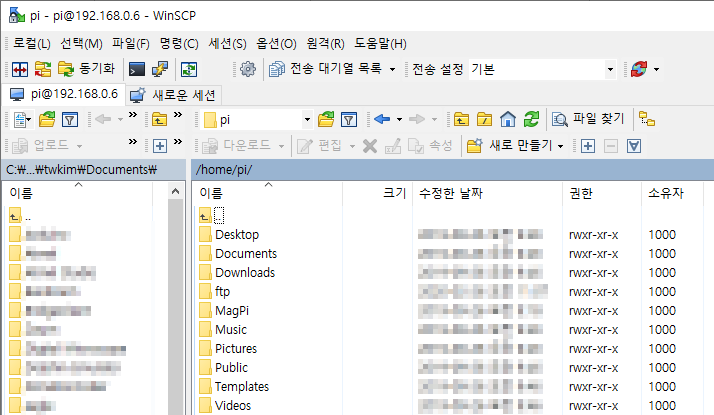Open preferences gear icon

248,69
